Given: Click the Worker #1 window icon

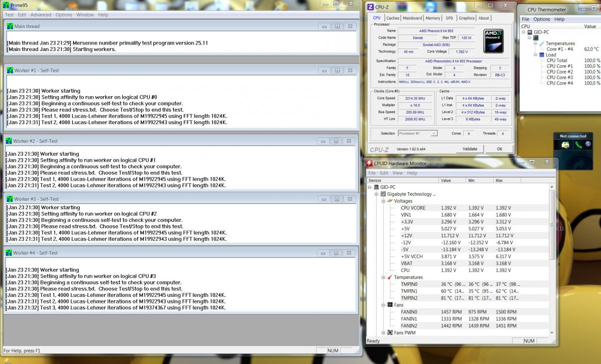Looking at the screenshot, I should pyautogui.click(x=10, y=70).
